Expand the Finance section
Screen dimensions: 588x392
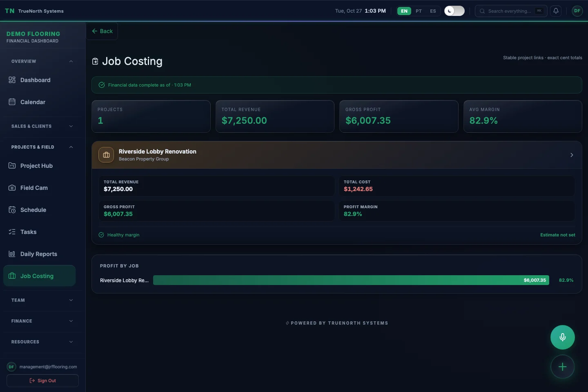pos(42,321)
